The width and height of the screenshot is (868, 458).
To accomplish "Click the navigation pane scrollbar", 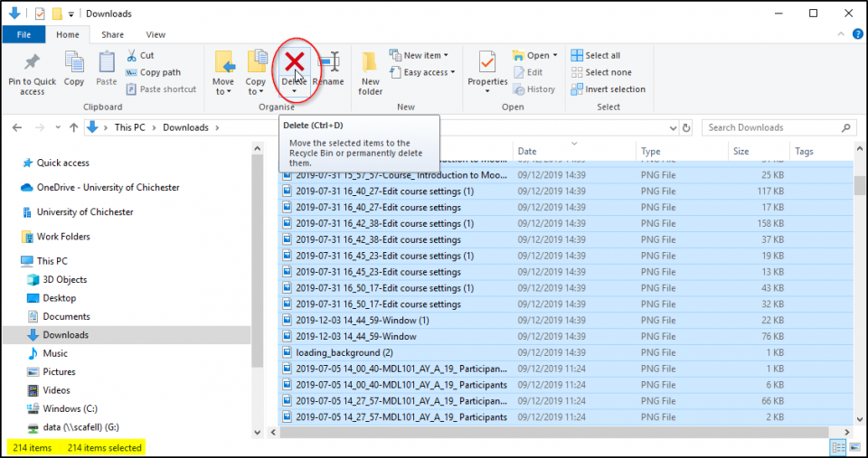I will [x=257, y=260].
